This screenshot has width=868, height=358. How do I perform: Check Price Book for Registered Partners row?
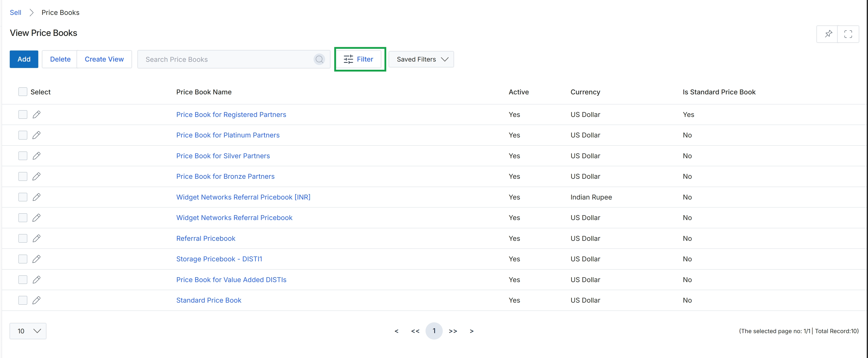pos(23,115)
